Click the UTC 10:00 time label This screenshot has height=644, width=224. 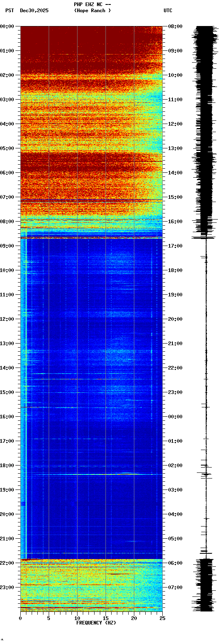(x=175, y=75)
